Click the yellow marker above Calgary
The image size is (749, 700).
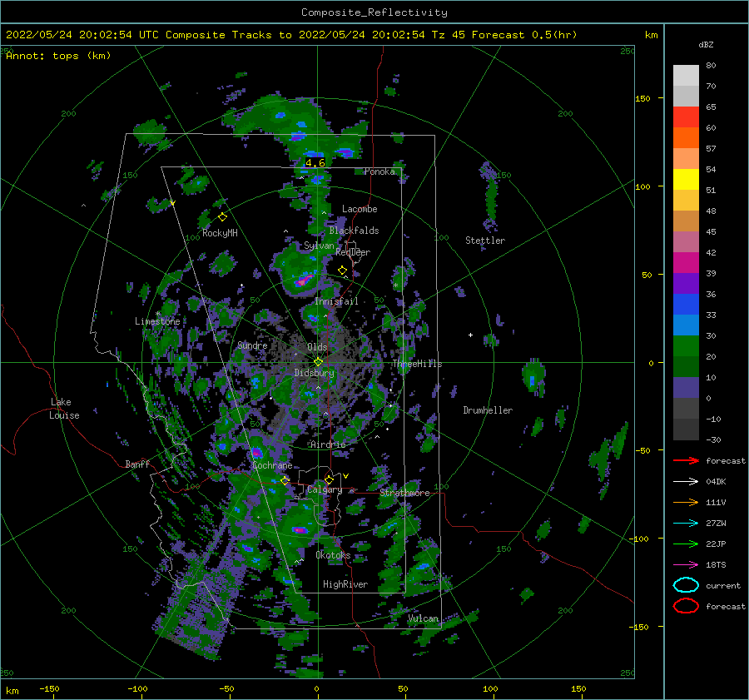329,479
